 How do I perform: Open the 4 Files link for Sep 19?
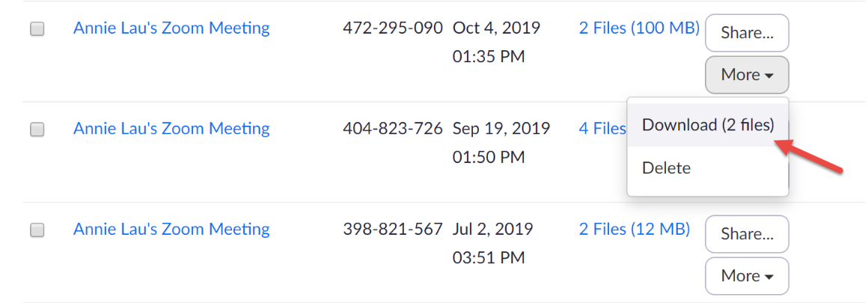click(602, 129)
